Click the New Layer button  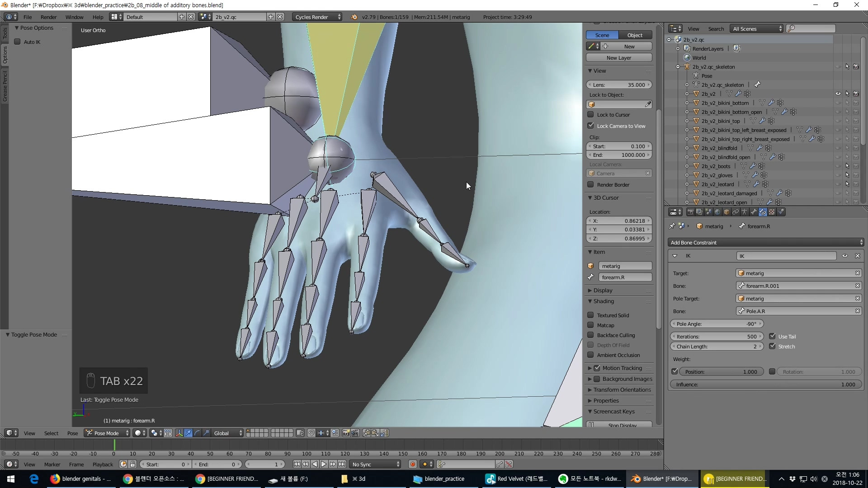click(619, 57)
